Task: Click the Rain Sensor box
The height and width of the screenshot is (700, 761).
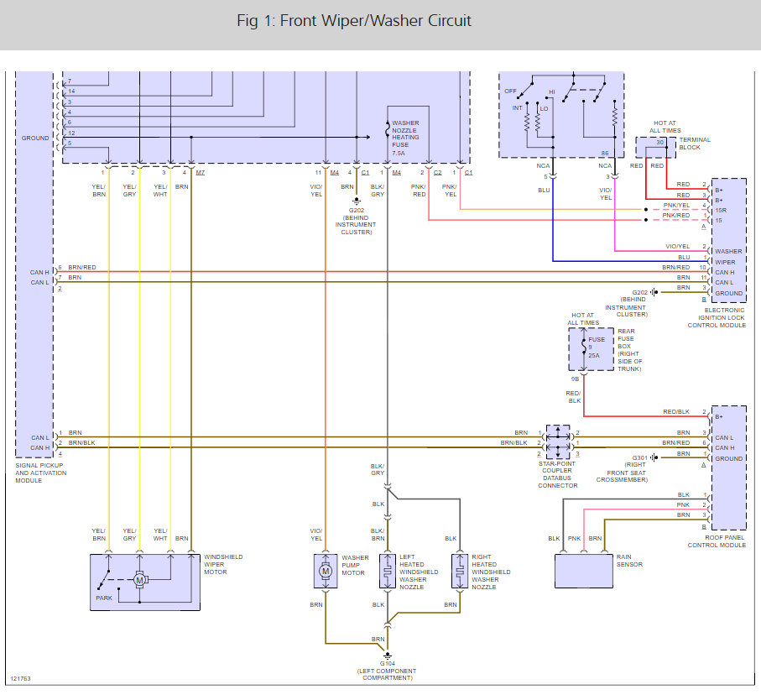Action: (x=584, y=571)
